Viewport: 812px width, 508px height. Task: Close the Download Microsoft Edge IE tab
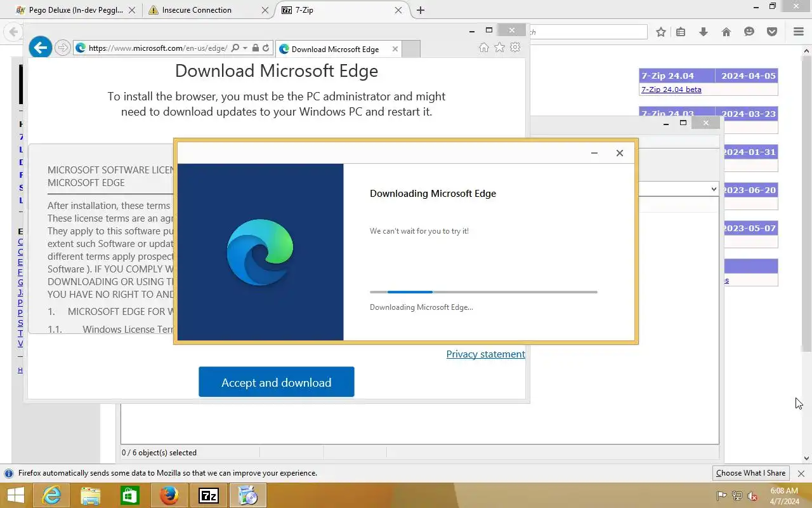point(395,49)
